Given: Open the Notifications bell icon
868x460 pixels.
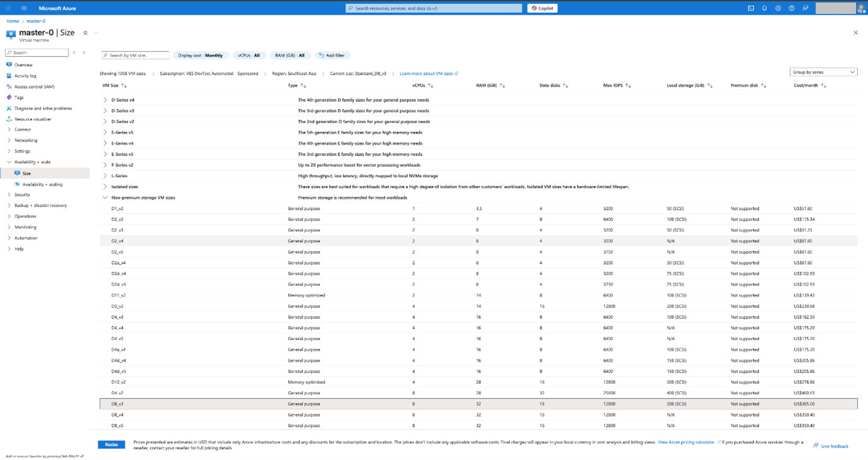Looking at the screenshot, I should pyautogui.click(x=764, y=8).
